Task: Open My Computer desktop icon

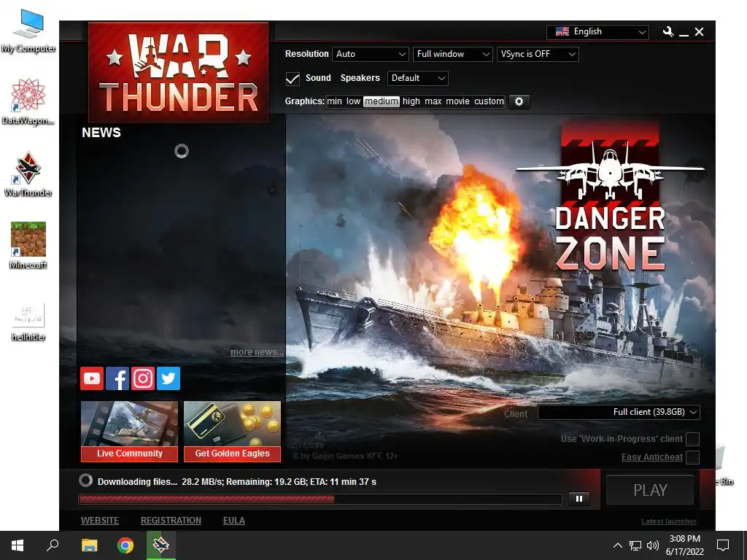Action: click(x=28, y=31)
